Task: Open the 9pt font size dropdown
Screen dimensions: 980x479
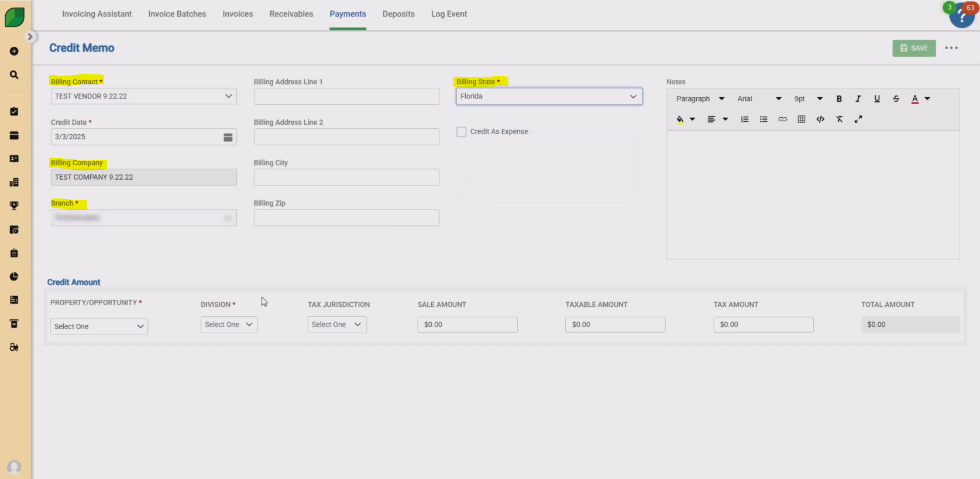Action: [x=808, y=99]
